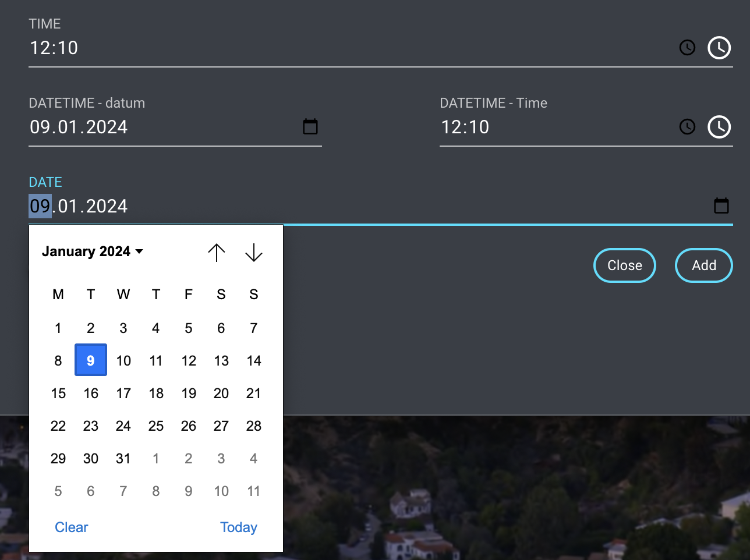This screenshot has height=560, width=750.
Task: Click the year 2024 in DATE field
Action: (x=107, y=206)
